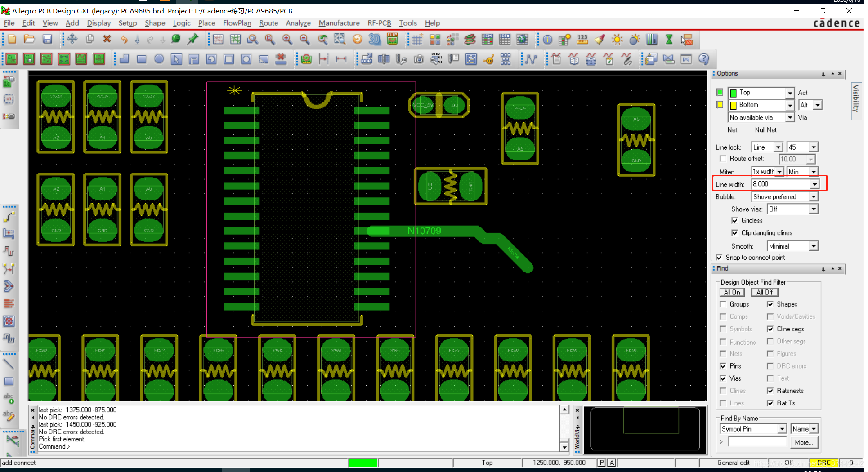Click the Zoom Out magnifier icon
868x472 pixels.
[x=305, y=40]
